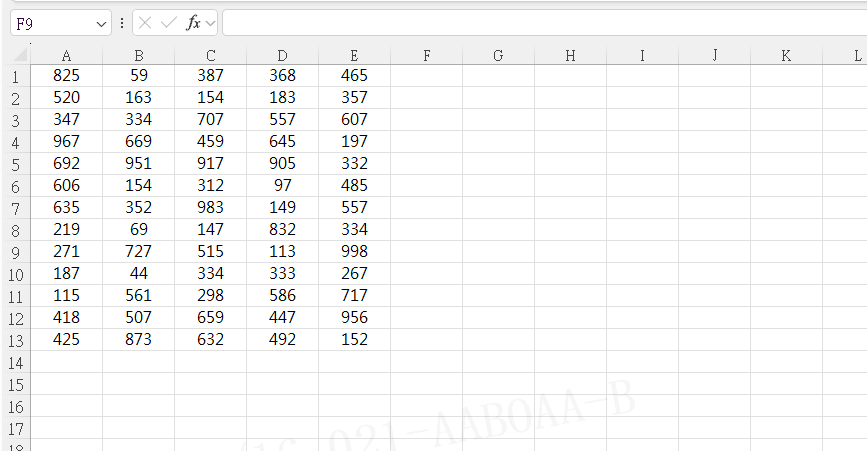Select column E header
This screenshot has width=867, height=451.
pyautogui.click(x=354, y=56)
